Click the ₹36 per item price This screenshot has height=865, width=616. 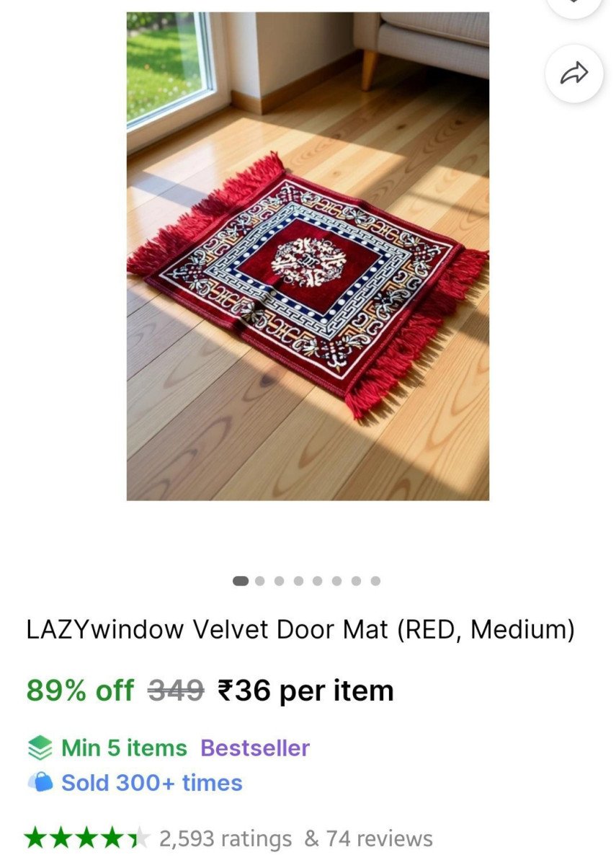[x=305, y=691]
